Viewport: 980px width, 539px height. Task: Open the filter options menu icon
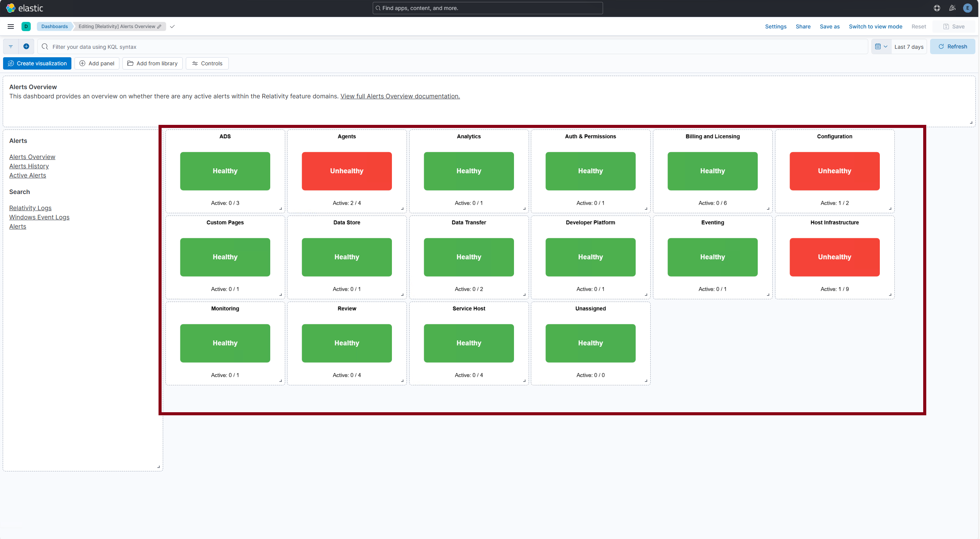[x=11, y=46]
